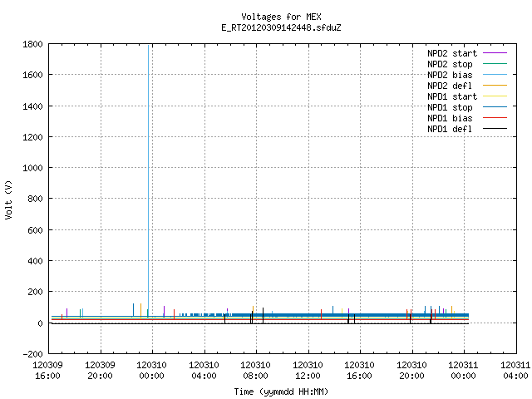The image size is (532, 399).
Task: Click the yellow NPD1 start legend line
Action: pos(495,96)
